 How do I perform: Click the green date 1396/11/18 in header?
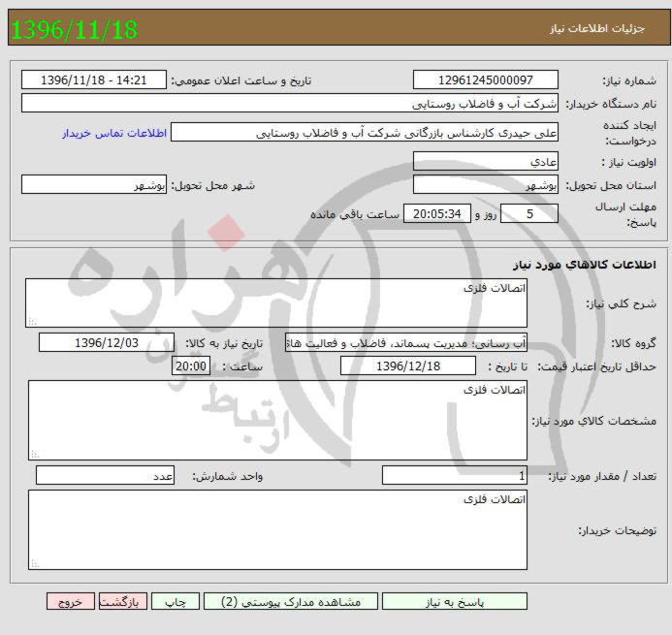point(74,29)
